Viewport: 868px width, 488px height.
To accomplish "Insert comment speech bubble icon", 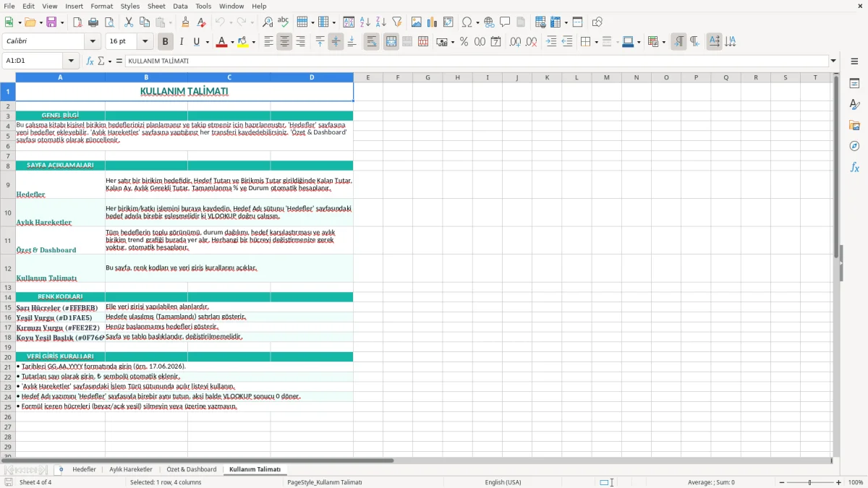I will tap(505, 22).
